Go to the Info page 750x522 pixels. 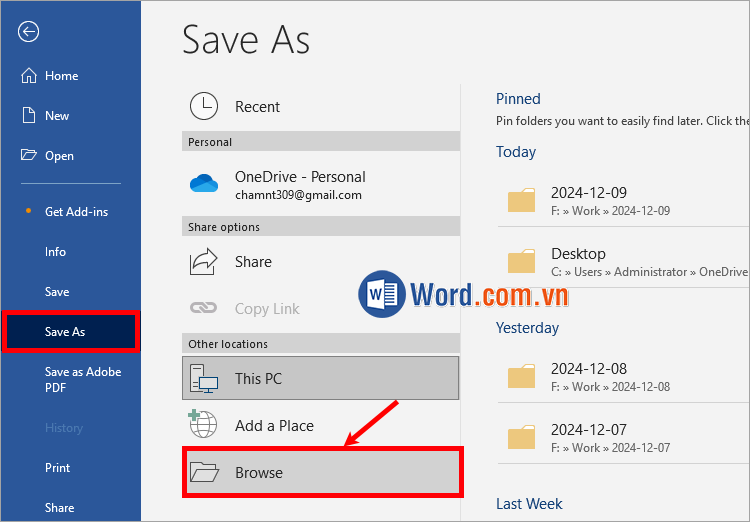(x=71, y=252)
